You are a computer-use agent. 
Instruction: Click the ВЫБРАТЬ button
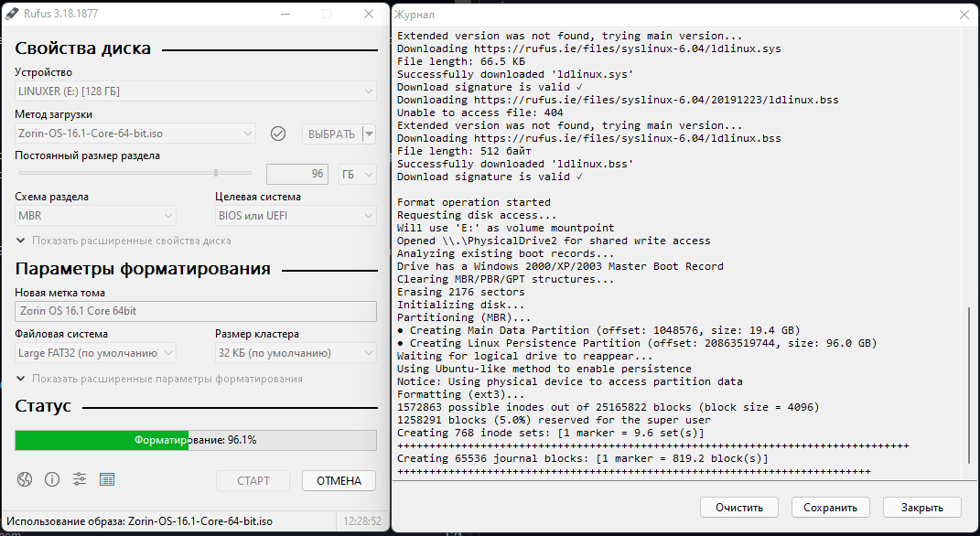pyautogui.click(x=332, y=134)
